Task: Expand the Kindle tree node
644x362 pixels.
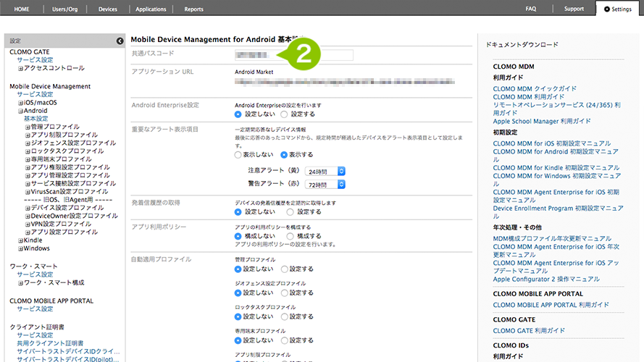Action: [20, 241]
